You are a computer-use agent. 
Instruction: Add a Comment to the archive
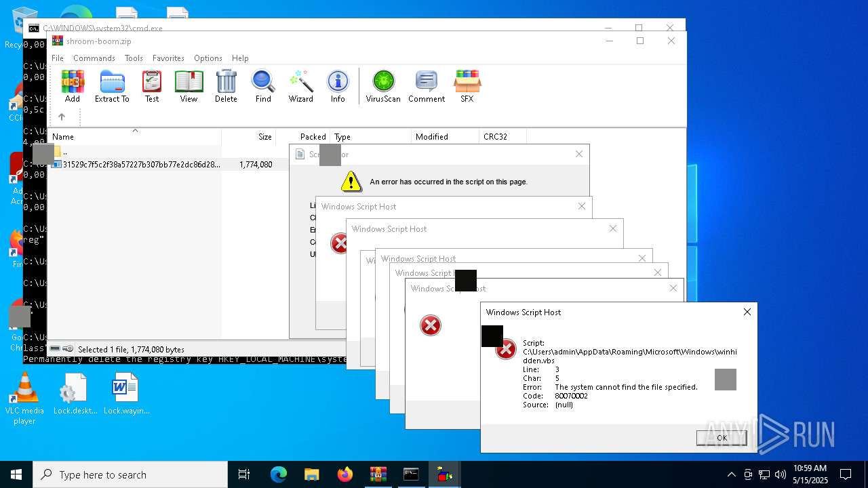pos(427,87)
